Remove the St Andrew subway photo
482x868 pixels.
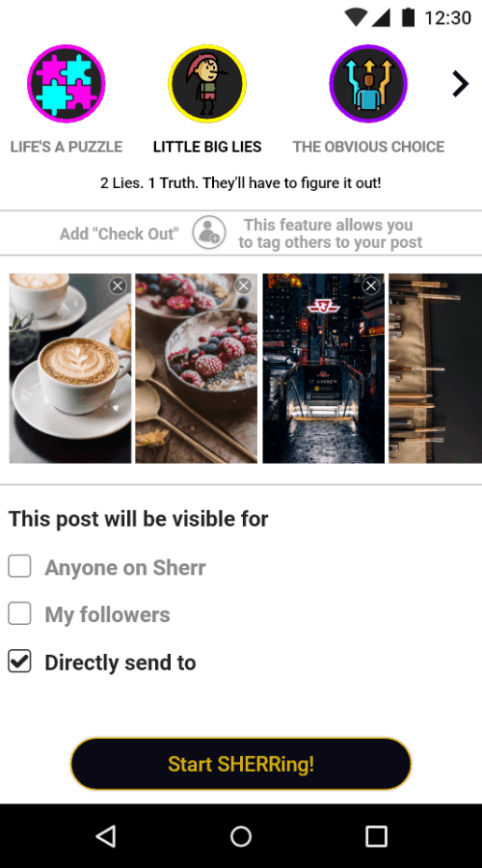(371, 286)
